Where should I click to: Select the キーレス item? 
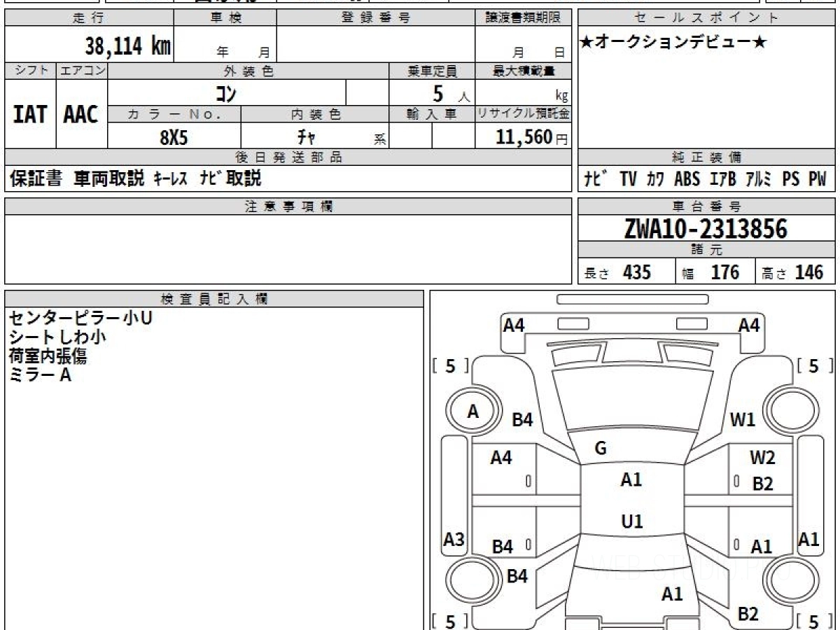(x=170, y=179)
